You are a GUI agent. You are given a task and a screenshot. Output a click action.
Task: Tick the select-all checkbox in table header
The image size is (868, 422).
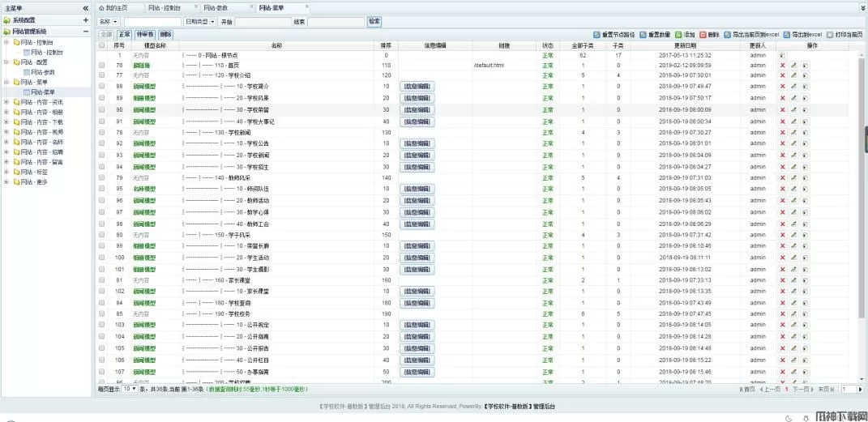pyautogui.click(x=101, y=45)
